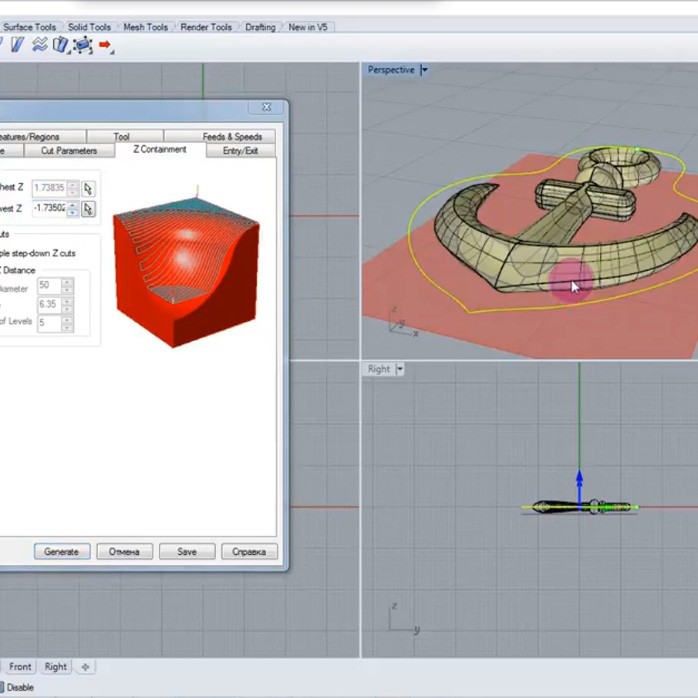Switch to the Right viewport tab at bottom
This screenshot has width=698, height=698.
(56, 667)
